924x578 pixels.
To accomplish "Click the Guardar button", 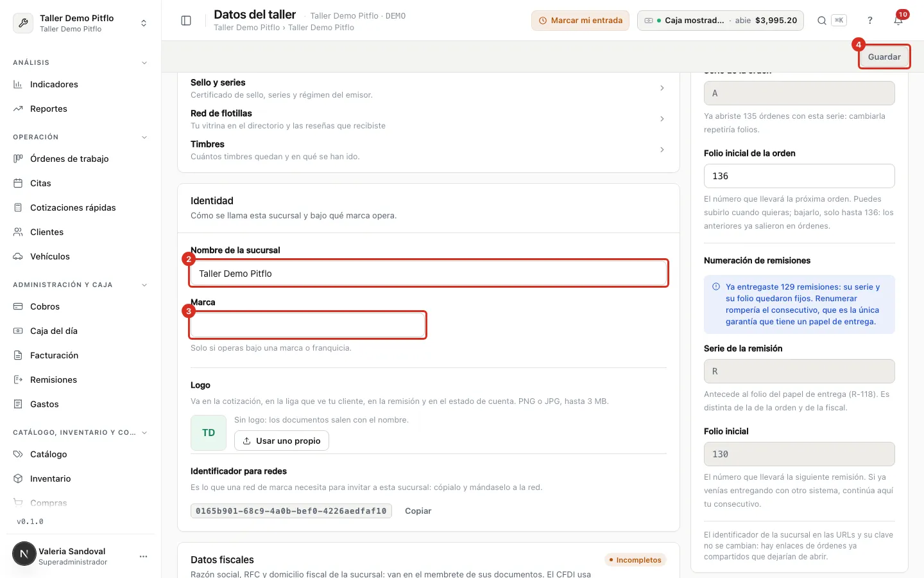I will pyautogui.click(x=884, y=57).
